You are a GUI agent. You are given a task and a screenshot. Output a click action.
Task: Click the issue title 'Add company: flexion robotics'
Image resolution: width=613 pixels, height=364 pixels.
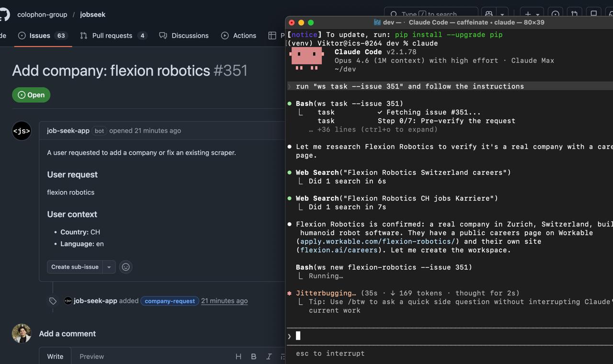tap(111, 70)
